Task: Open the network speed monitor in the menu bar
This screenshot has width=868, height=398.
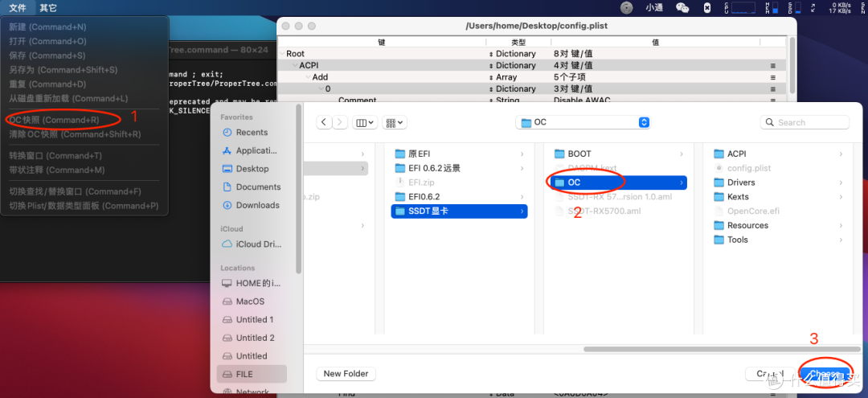Action: (x=841, y=8)
